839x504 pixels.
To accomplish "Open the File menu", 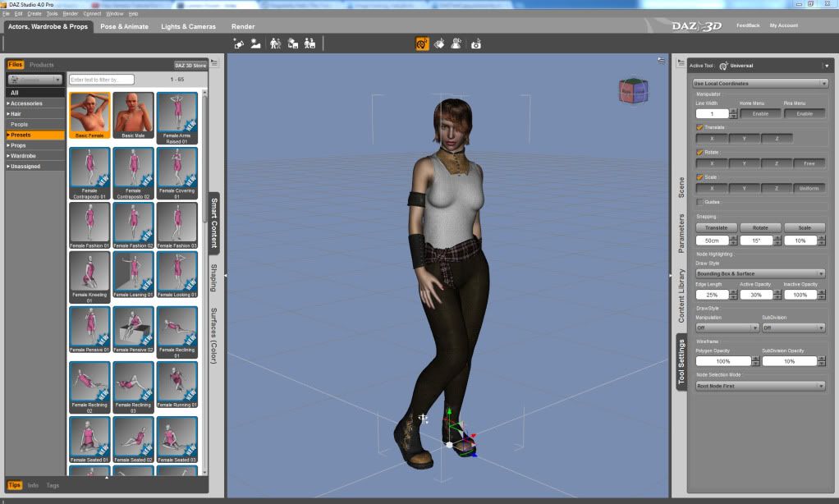I will (x=6, y=14).
